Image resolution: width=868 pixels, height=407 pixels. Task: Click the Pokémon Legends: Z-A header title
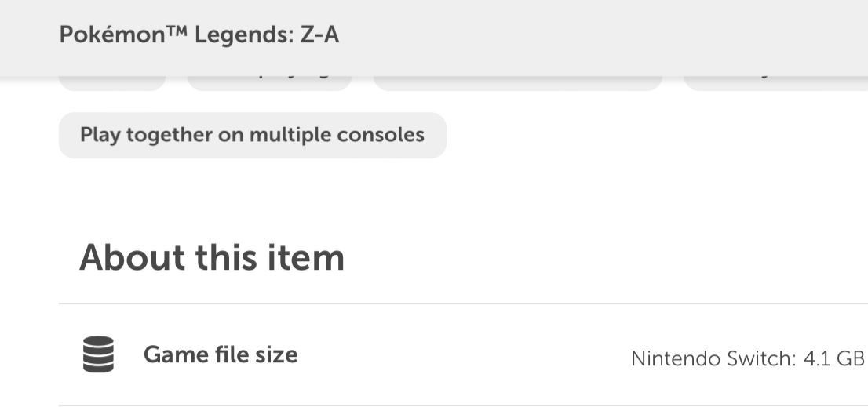pyautogui.click(x=199, y=36)
